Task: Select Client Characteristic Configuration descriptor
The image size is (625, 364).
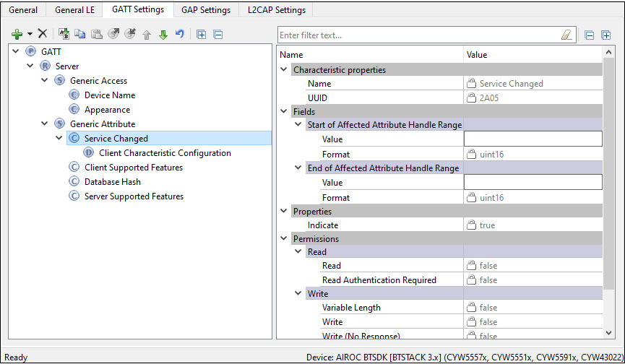Action: tap(165, 153)
